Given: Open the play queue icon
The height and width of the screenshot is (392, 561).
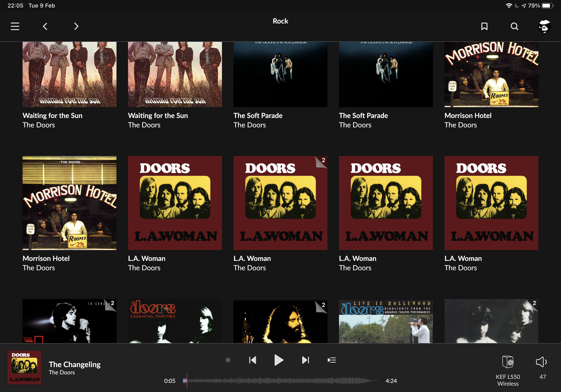Looking at the screenshot, I should tap(331, 360).
